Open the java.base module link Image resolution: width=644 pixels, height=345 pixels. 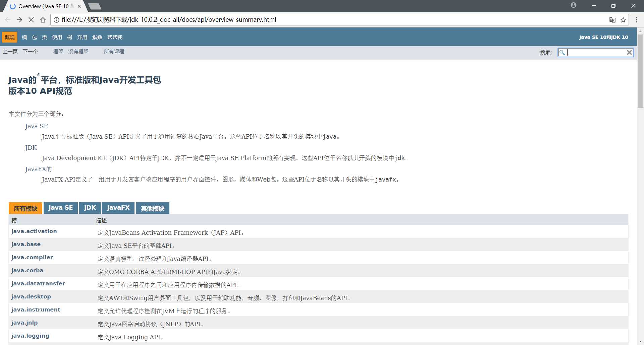pos(26,244)
